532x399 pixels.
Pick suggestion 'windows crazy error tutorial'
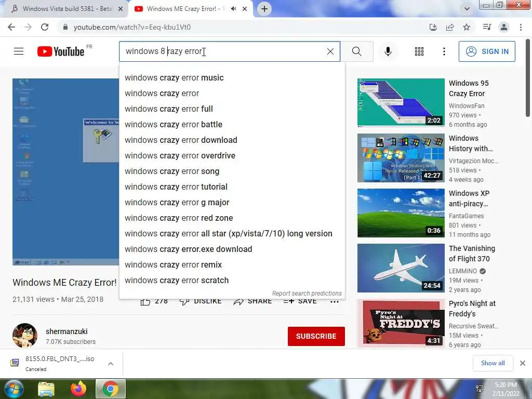[232, 187]
